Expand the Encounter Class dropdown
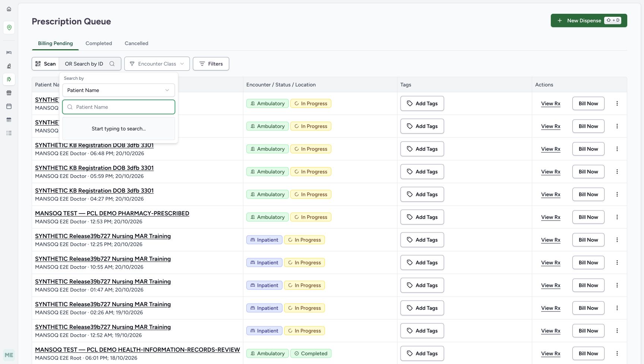The height and width of the screenshot is (364, 644). coord(157,64)
